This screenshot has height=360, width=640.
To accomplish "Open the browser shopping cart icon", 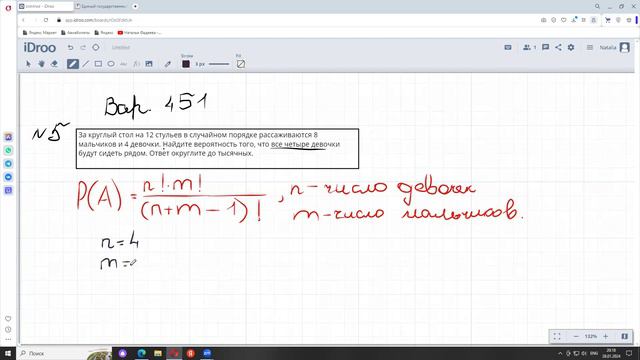I will click(608, 20).
